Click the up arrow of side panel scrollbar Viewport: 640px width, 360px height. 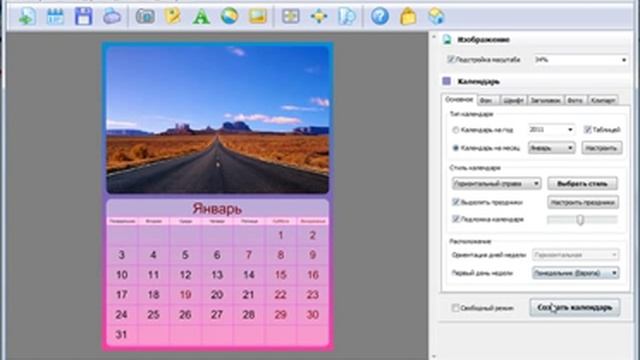[433, 37]
